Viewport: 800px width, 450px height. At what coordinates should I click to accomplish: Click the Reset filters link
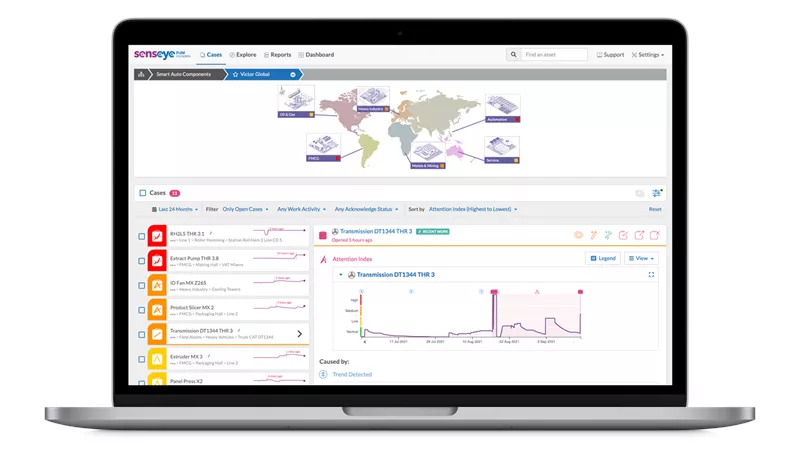click(x=655, y=209)
